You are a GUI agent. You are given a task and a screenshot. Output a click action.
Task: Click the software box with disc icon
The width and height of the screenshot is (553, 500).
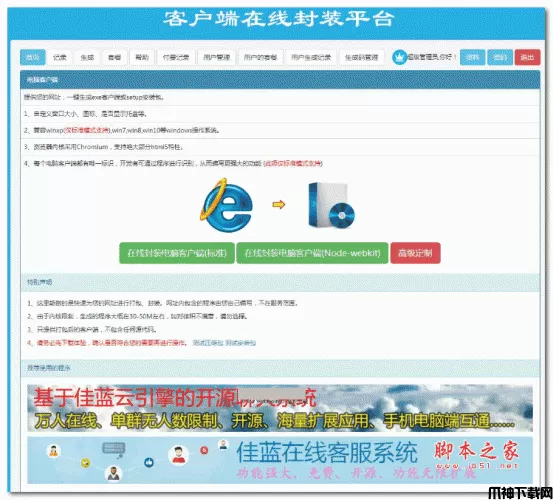coord(331,205)
